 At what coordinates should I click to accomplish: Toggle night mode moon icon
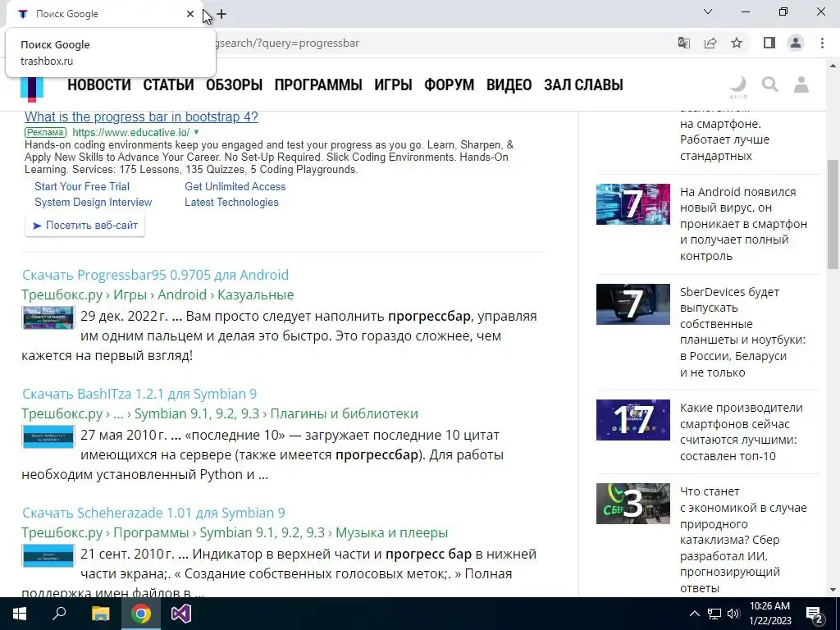tap(738, 85)
